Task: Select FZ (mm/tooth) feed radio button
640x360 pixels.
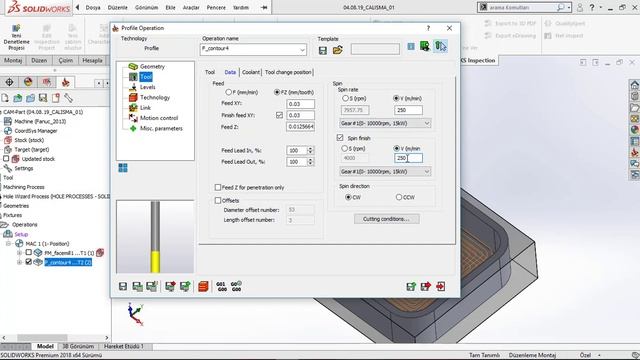Action: tap(277, 92)
